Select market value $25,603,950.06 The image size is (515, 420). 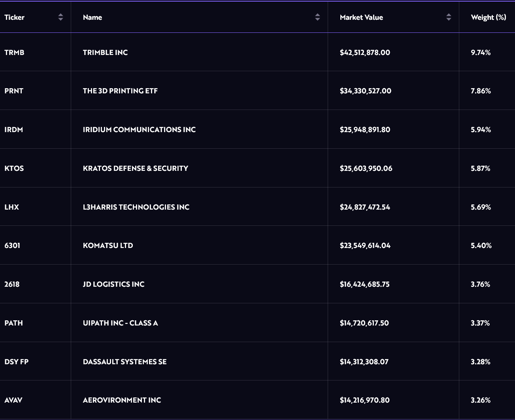click(366, 168)
